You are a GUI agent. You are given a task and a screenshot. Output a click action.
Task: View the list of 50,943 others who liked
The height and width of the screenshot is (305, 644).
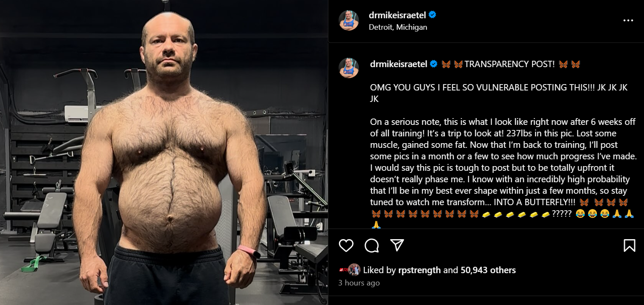click(488, 270)
